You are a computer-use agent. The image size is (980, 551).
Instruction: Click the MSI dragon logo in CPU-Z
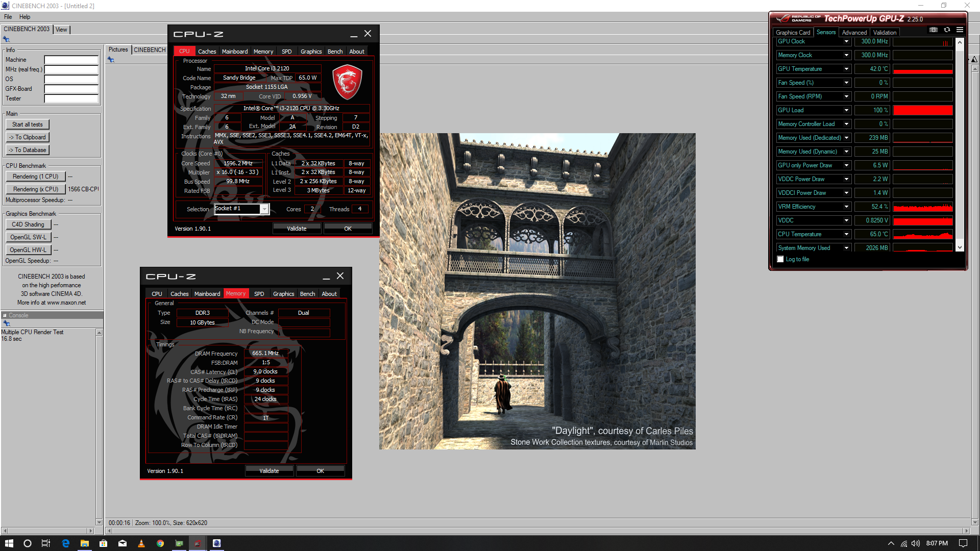pyautogui.click(x=347, y=82)
